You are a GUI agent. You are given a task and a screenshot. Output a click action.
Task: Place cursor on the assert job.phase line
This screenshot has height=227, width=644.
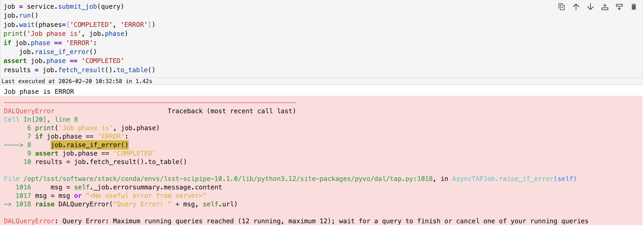click(x=64, y=61)
